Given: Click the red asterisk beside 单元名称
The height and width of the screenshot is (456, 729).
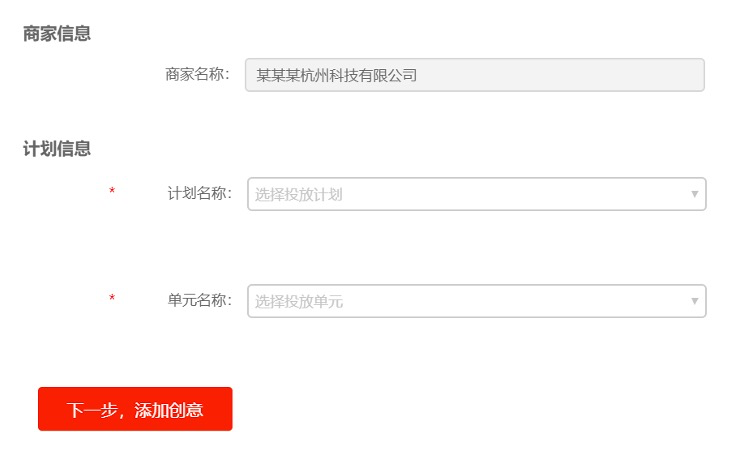Looking at the screenshot, I should point(112,297).
